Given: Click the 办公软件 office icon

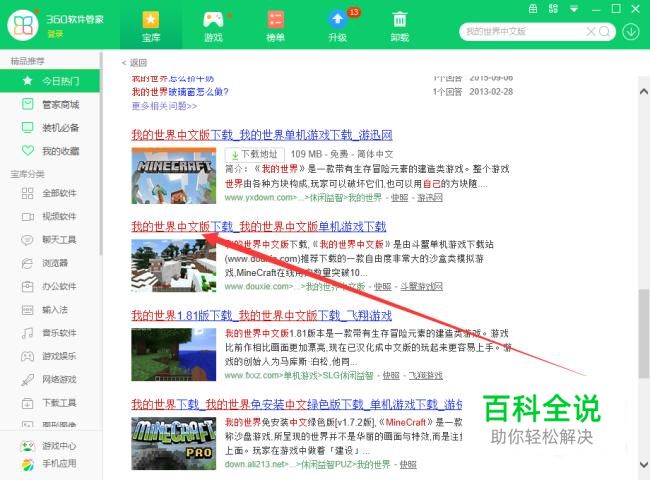Looking at the screenshot, I should 27,286.
